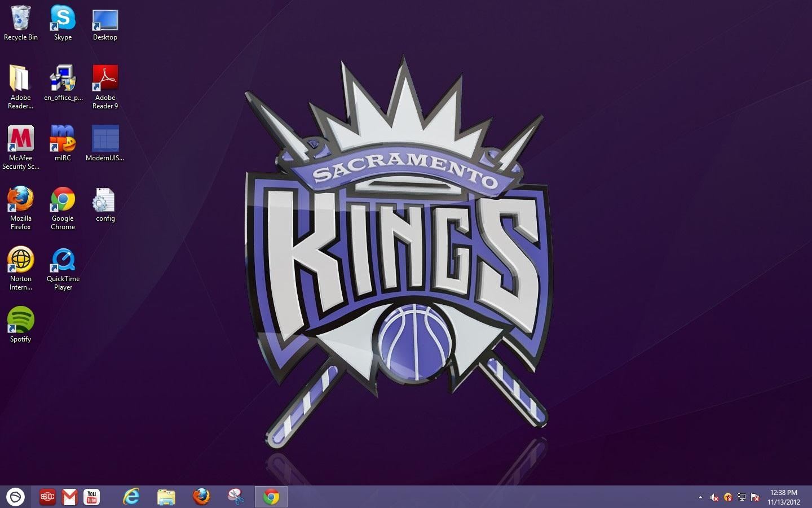The height and width of the screenshot is (508, 812).
Task: Open YouTube from the taskbar
Action: (91, 497)
